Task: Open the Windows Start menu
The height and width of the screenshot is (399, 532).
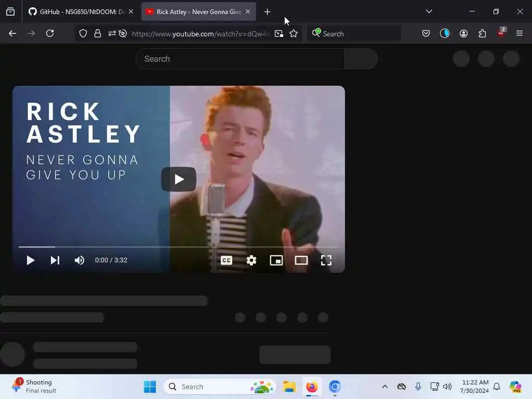Action: pos(150,387)
